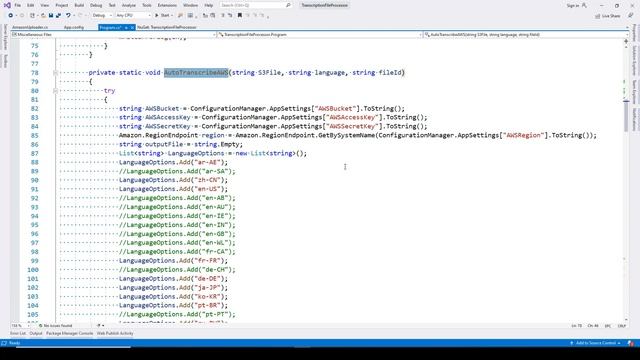Switch to the NuGet: TranscriptionFileProcessor tab
Viewport: 640px width, 360px height.
pos(167,27)
